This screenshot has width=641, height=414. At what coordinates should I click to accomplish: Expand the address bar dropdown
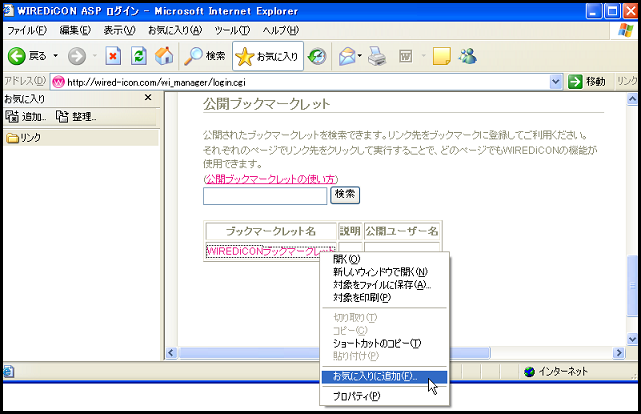(555, 82)
